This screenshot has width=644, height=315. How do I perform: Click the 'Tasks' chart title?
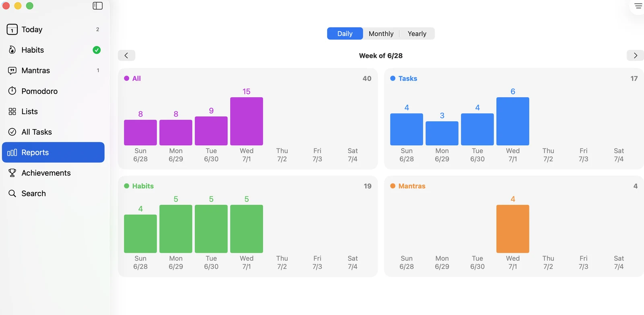point(408,78)
